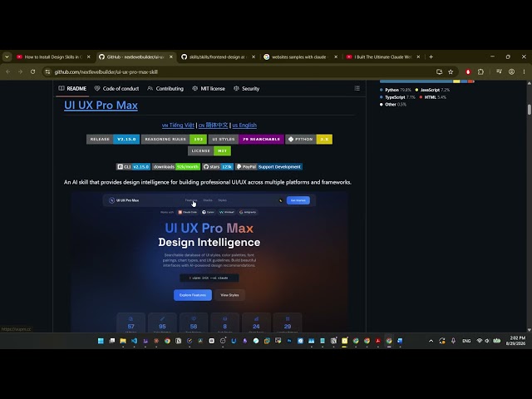Image resolution: width=532 pixels, height=399 pixels.
Task: Open Notion from the taskbar
Action: [x=179, y=341]
